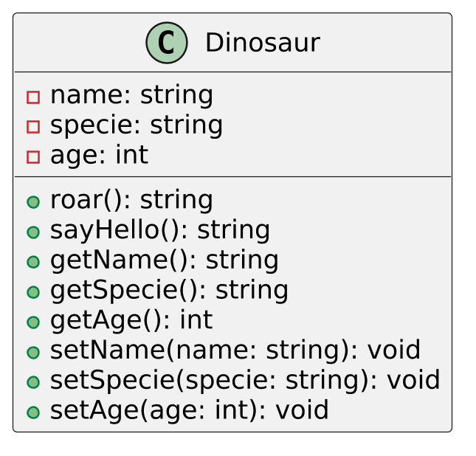Viewport: 476px width, 456px height.
Task: Click the public circle icon beside getSpecie()
Action: (32, 291)
